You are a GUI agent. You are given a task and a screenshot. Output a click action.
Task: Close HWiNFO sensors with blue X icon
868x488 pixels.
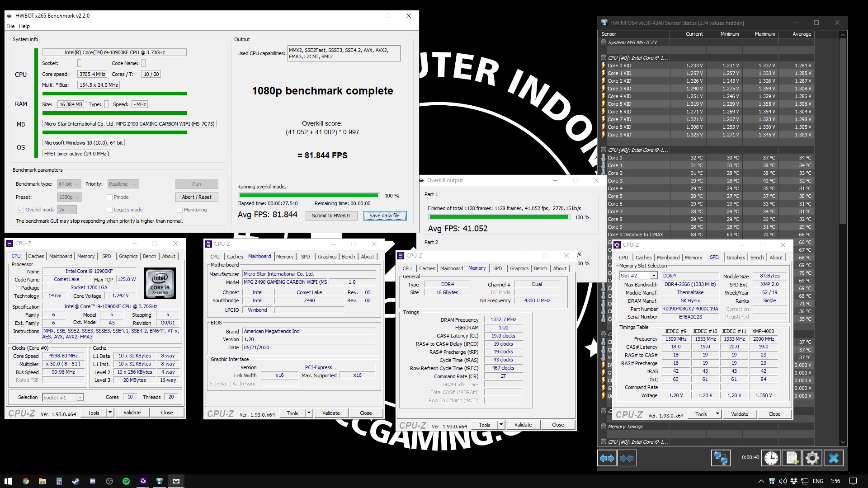coord(834,458)
